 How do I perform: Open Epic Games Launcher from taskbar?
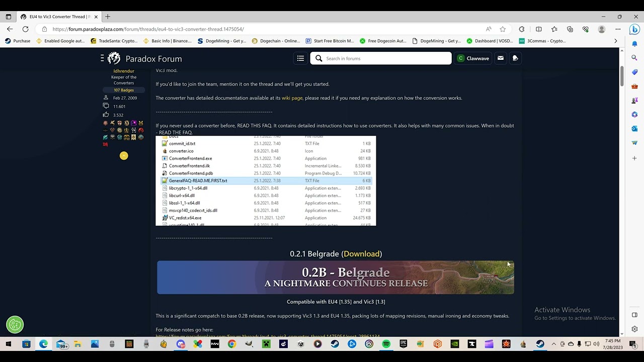(404, 344)
